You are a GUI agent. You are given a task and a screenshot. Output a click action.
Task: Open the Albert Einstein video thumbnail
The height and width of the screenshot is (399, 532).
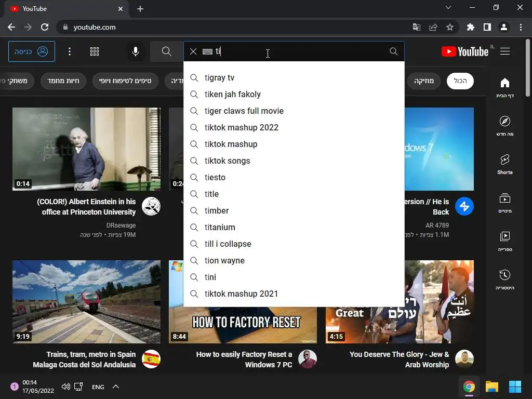[x=87, y=149]
